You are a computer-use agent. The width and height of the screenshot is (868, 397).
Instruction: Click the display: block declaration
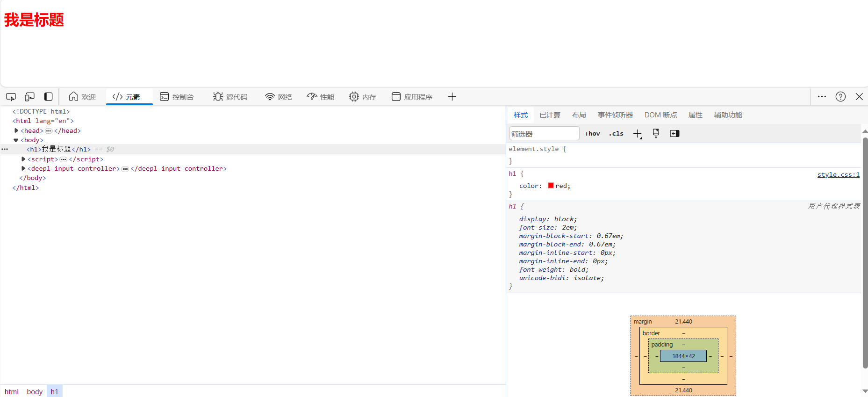point(548,219)
